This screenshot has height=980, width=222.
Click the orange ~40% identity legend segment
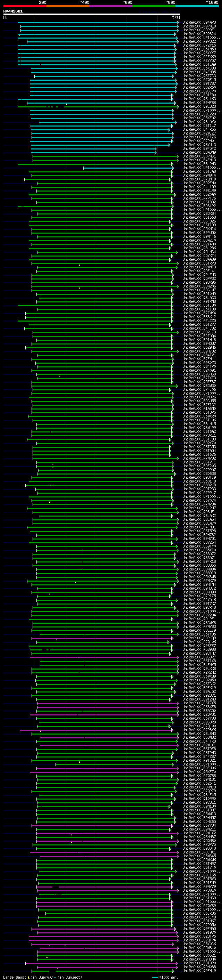click(x=68, y=6)
